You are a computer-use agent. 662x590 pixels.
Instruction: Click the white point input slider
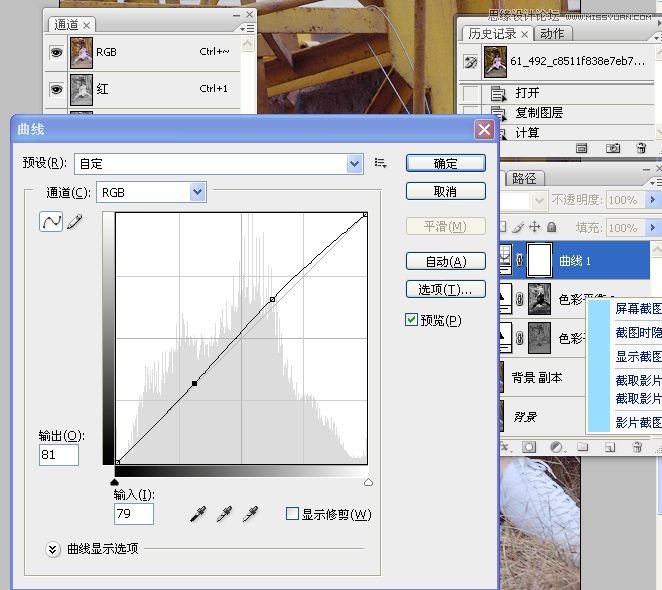[368, 482]
